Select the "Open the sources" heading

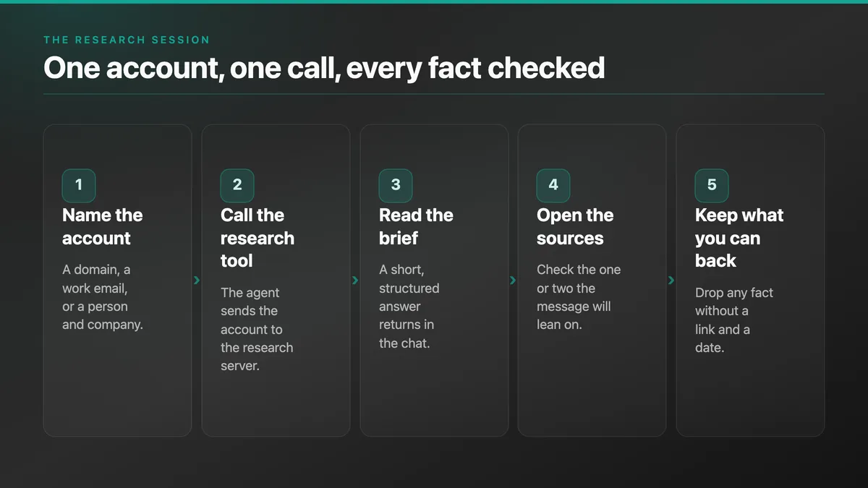coord(575,226)
